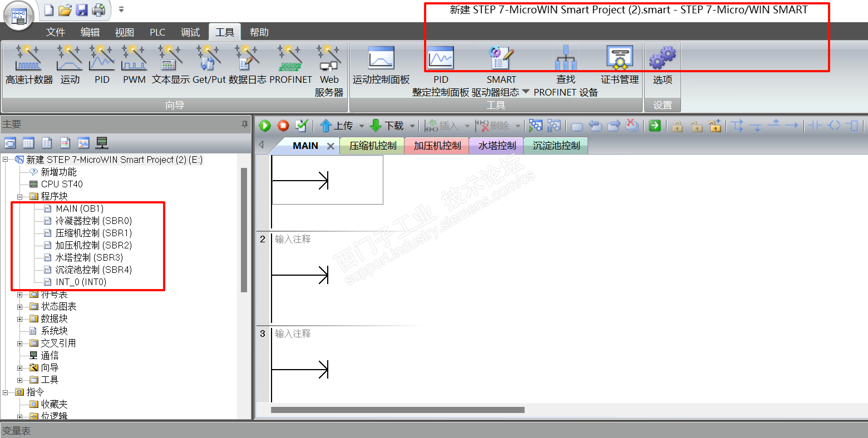Open the 帮助 help tab

[x=259, y=32]
